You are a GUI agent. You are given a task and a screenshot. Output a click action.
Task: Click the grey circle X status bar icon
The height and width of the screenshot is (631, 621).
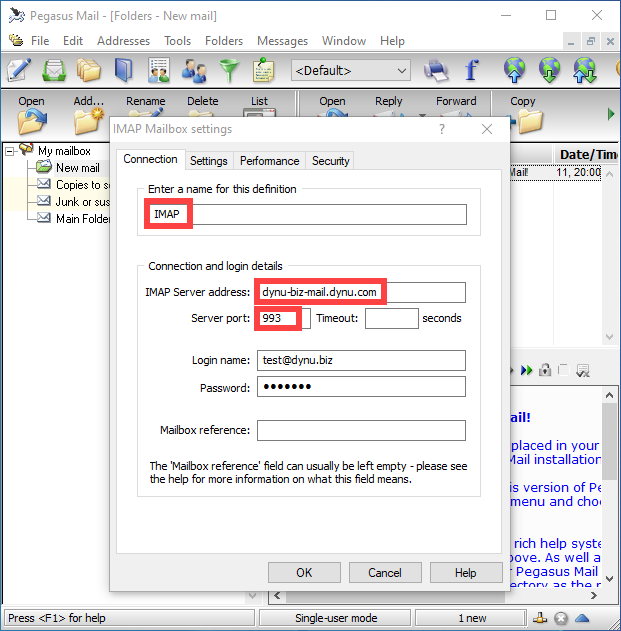point(561,618)
